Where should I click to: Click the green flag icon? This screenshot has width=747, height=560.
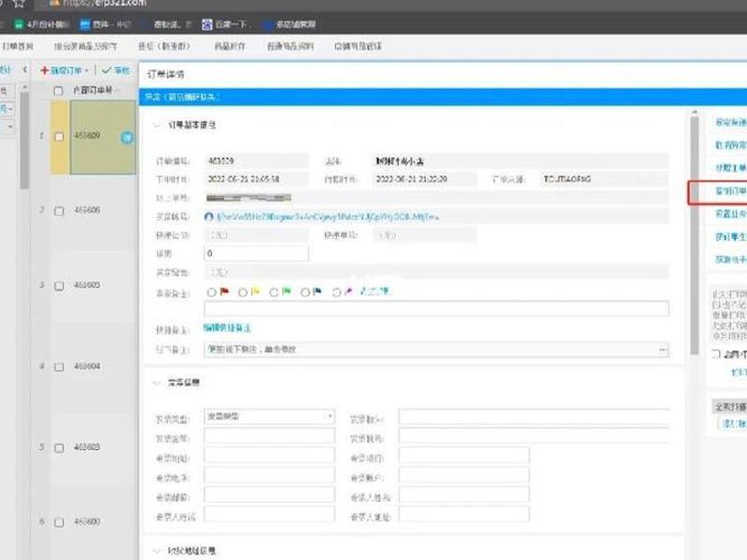[287, 291]
